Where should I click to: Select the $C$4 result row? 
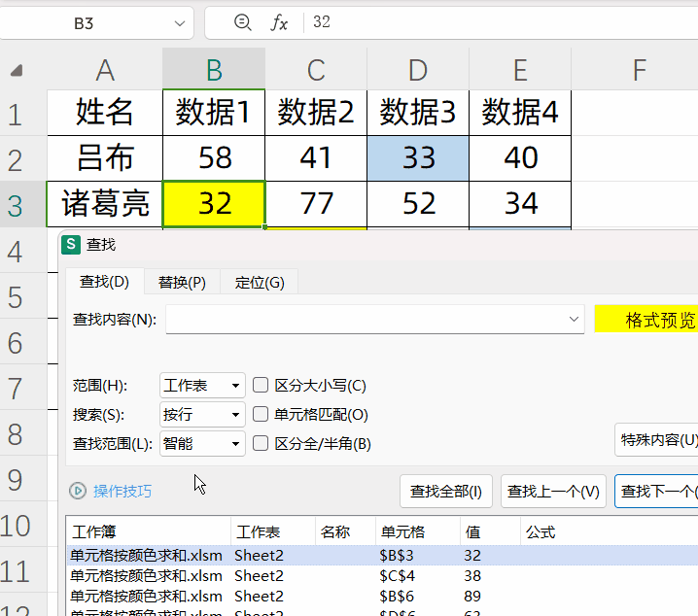pos(382,575)
